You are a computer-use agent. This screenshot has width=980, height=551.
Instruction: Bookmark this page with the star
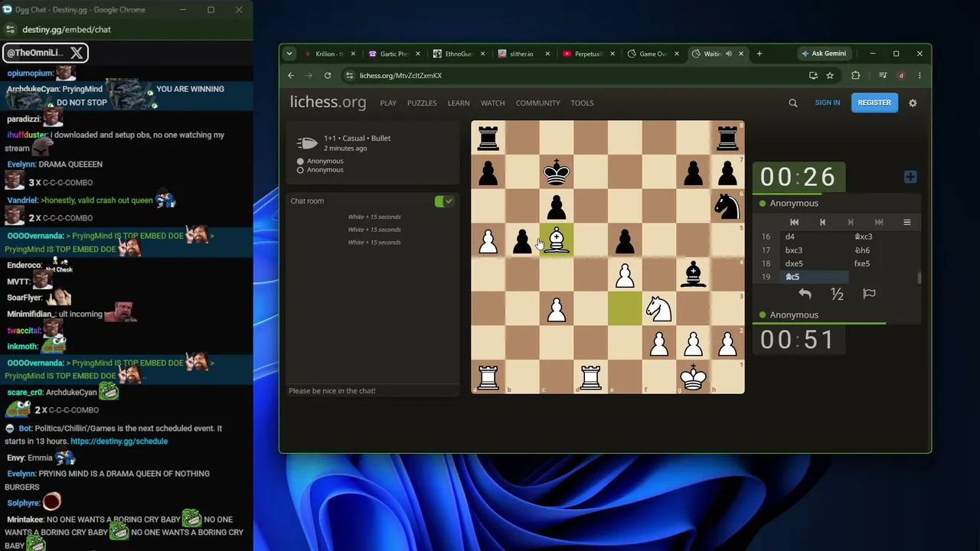[x=830, y=76]
